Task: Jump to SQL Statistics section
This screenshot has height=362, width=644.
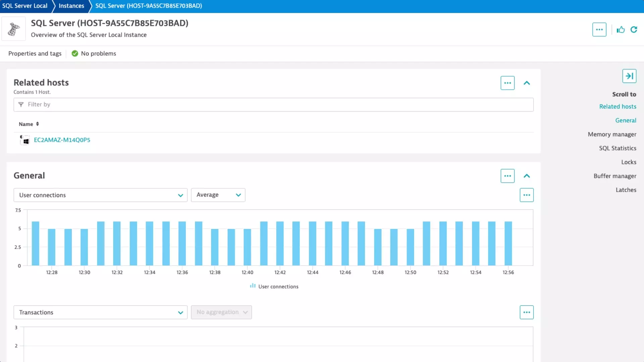Action: point(617,148)
